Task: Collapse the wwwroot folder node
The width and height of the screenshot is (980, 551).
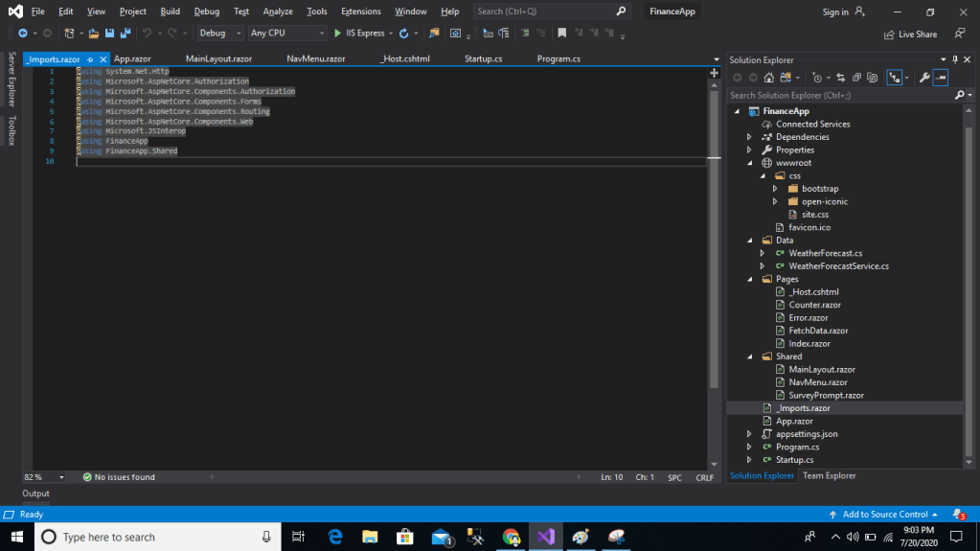Action: 749,163
